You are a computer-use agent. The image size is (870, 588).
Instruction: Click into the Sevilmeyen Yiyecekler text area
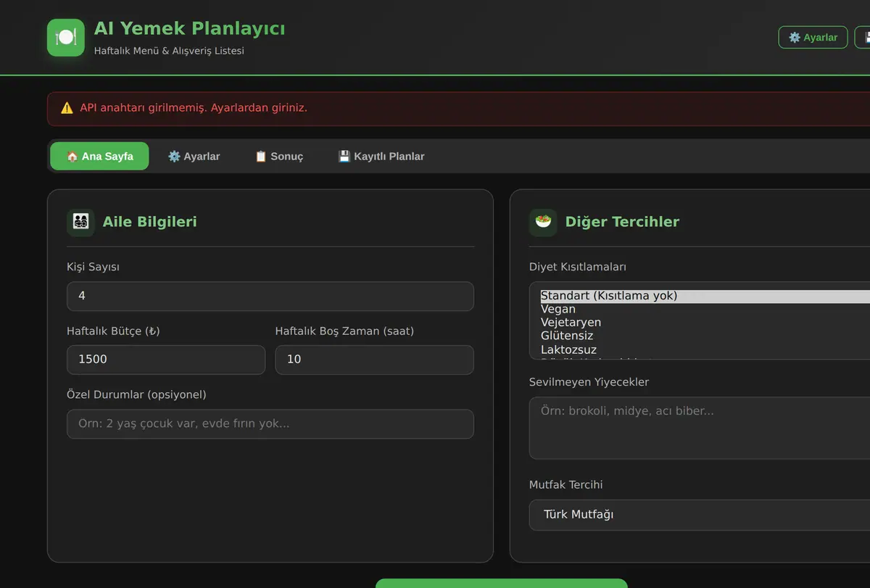coord(700,428)
